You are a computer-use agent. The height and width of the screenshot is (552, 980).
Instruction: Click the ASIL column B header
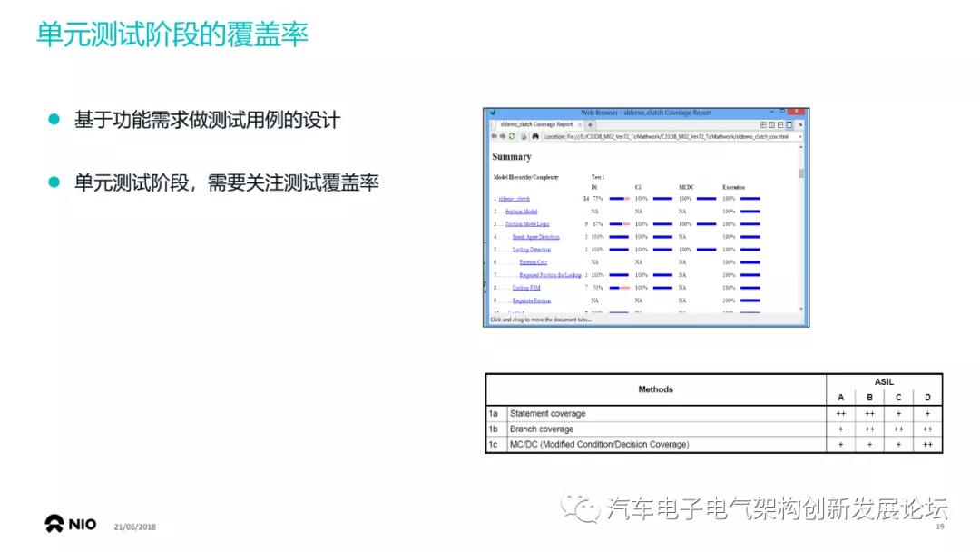[869, 398]
